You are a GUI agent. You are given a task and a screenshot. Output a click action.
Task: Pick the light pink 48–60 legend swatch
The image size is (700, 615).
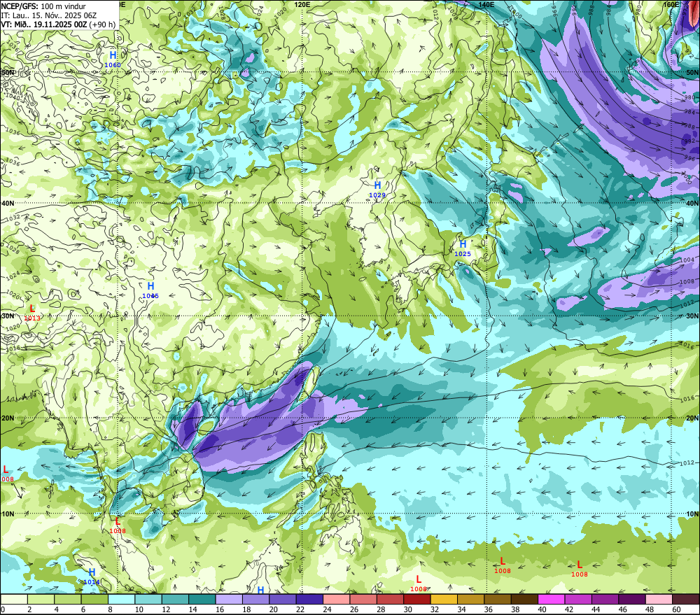[x=659, y=599]
